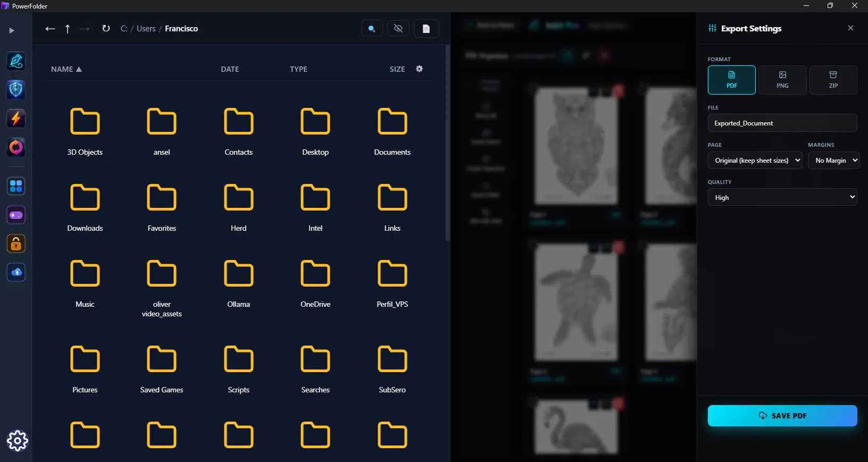Select the Perfil_VPS folder

tap(393, 284)
